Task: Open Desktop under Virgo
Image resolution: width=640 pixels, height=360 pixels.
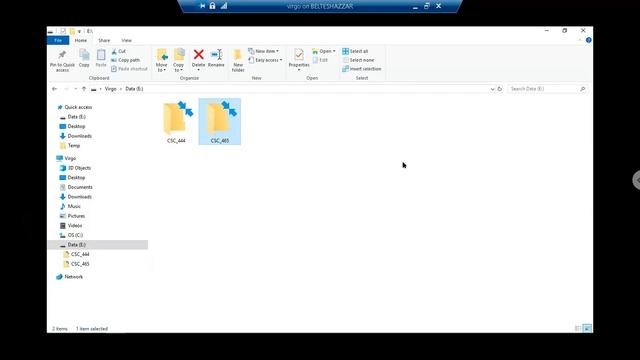Action: [x=76, y=178]
